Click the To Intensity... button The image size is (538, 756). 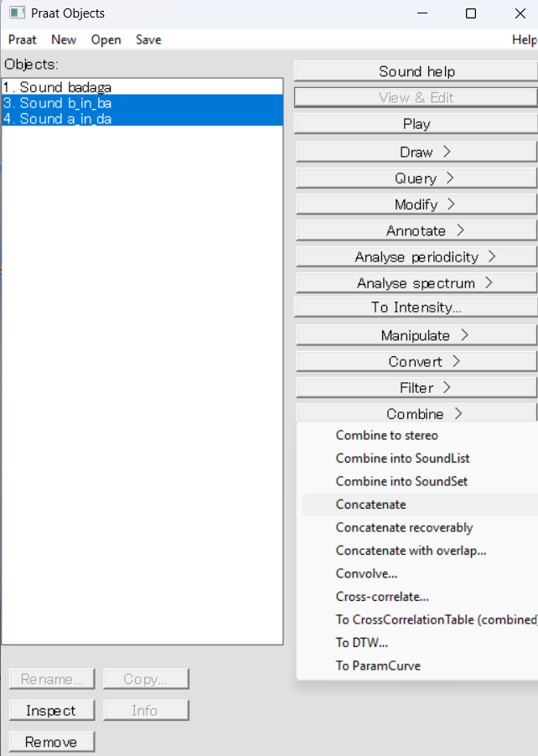pos(416,307)
